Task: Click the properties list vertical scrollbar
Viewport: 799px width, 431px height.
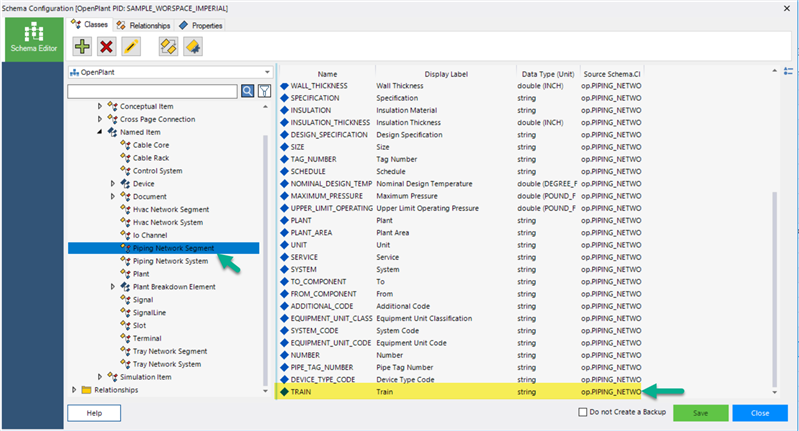Action: [x=775, y=289]
